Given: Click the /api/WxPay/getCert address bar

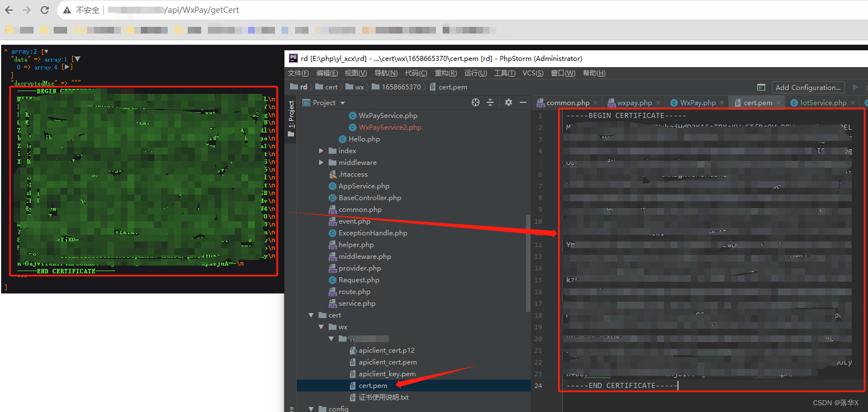Looking at the screenshot, I should click(x=203, y=10).
